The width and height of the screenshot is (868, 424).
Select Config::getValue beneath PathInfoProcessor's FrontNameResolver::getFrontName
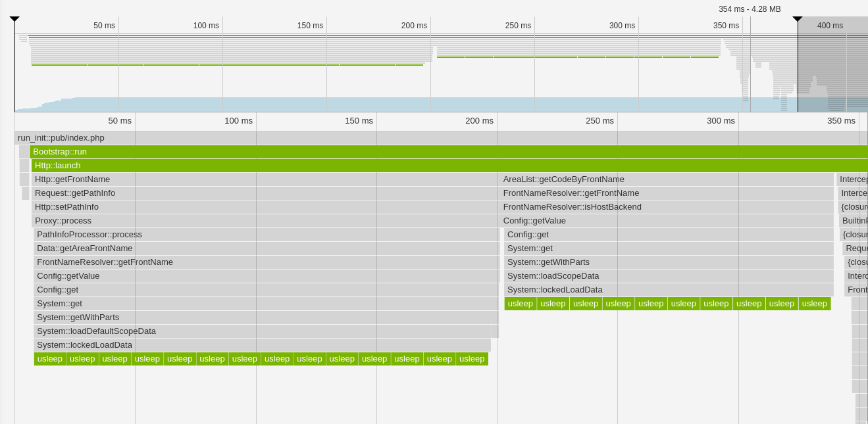266,276
